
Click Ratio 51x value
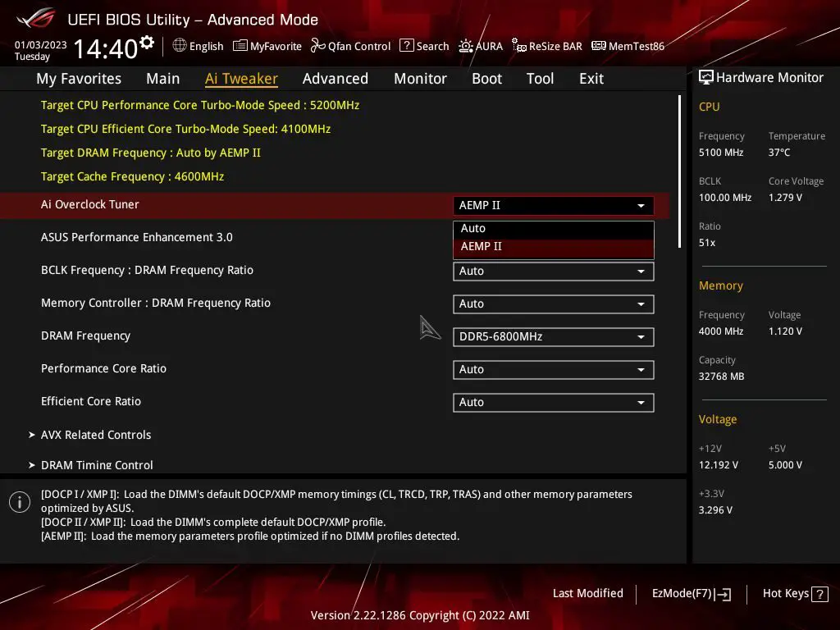tap(707, 243)
